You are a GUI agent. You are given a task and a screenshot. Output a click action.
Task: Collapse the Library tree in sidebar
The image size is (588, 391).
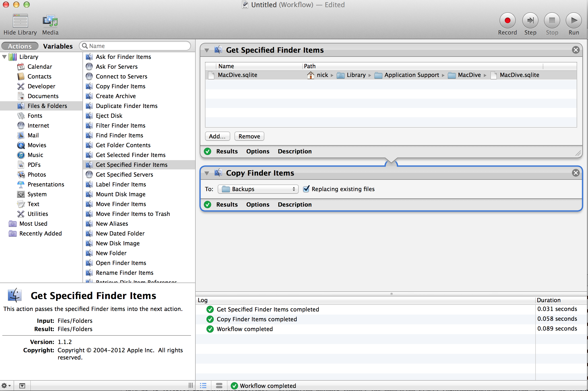pos(4,57)
